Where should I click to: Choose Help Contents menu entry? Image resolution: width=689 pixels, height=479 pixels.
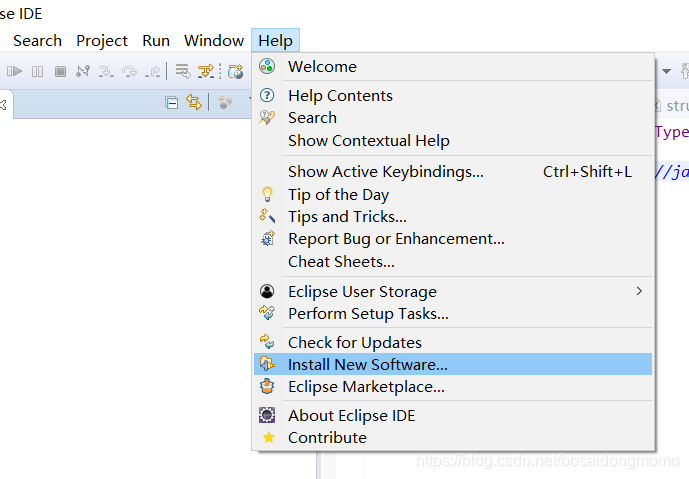click(453, 96)
